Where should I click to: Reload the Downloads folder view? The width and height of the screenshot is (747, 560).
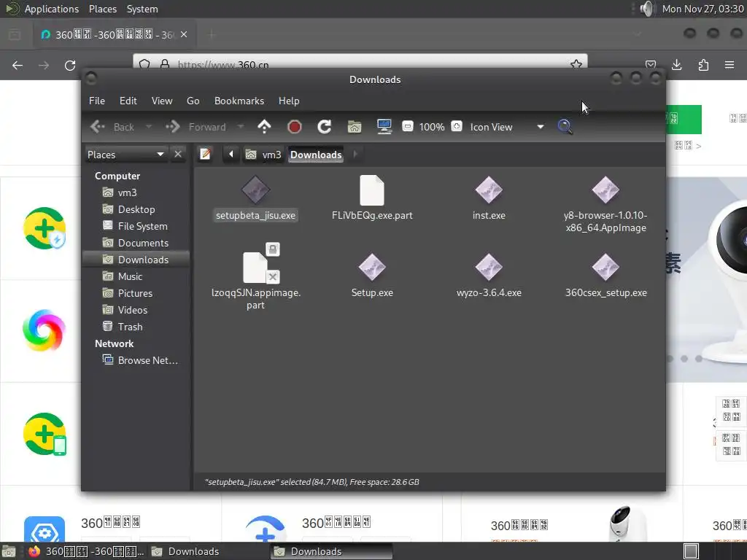click(325, 127)
